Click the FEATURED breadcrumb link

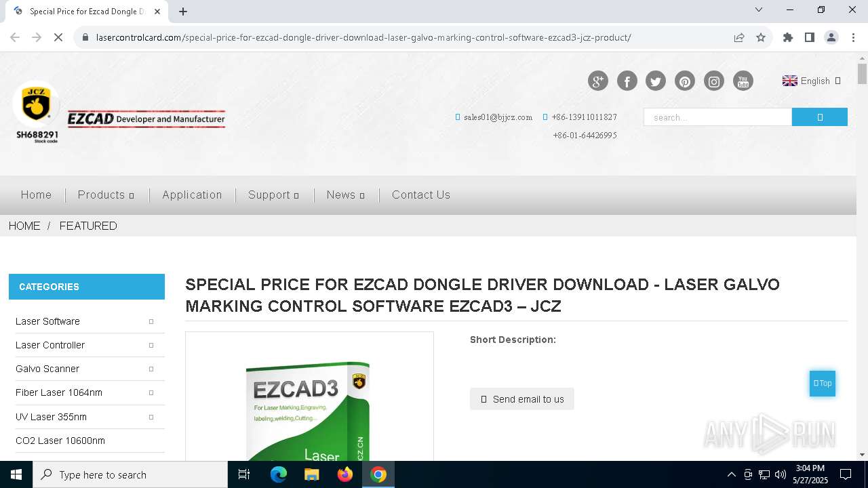[88, 226]
